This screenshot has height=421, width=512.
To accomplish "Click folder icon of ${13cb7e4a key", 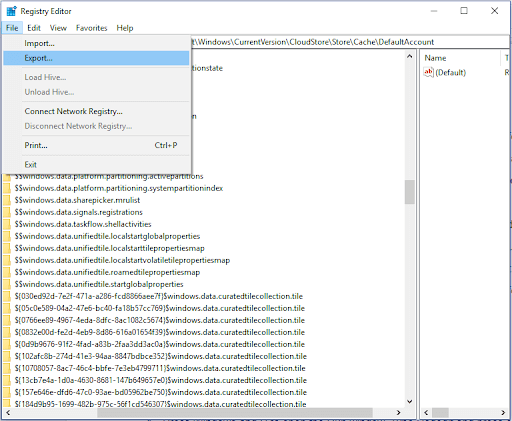I will [7, 380].
